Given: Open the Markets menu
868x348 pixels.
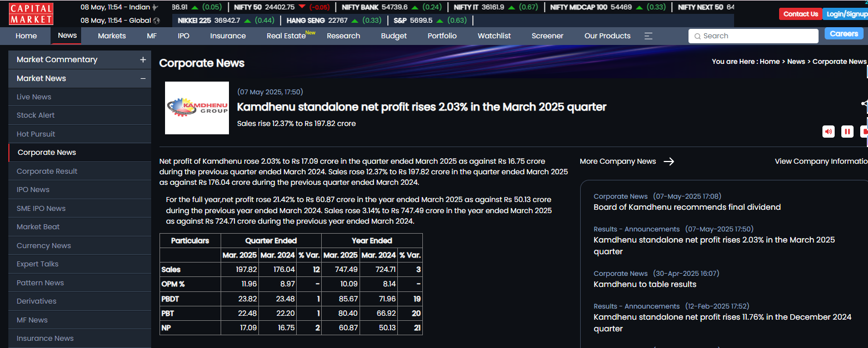Looking at the screenshot, I should (x=112, y=36).
